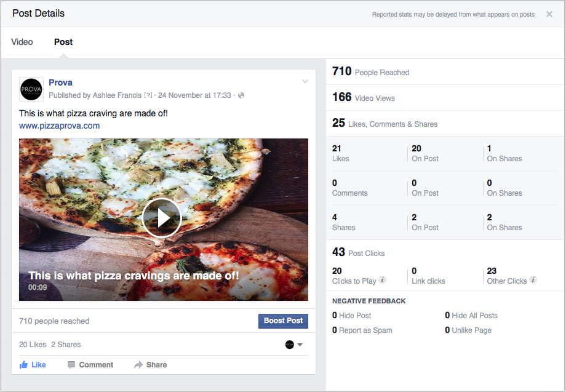Click the Prova page profile logo
566x392 pixels.
coord(31,89)
